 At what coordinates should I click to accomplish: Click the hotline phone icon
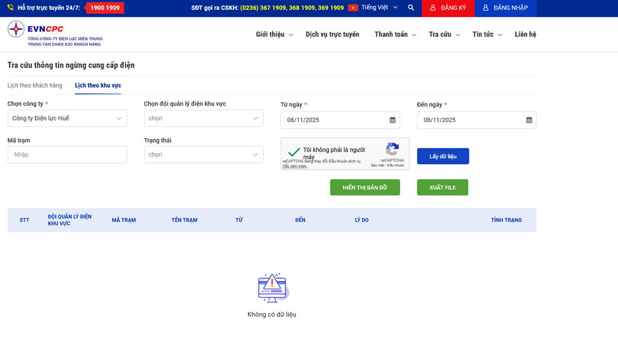coord(11,8)
